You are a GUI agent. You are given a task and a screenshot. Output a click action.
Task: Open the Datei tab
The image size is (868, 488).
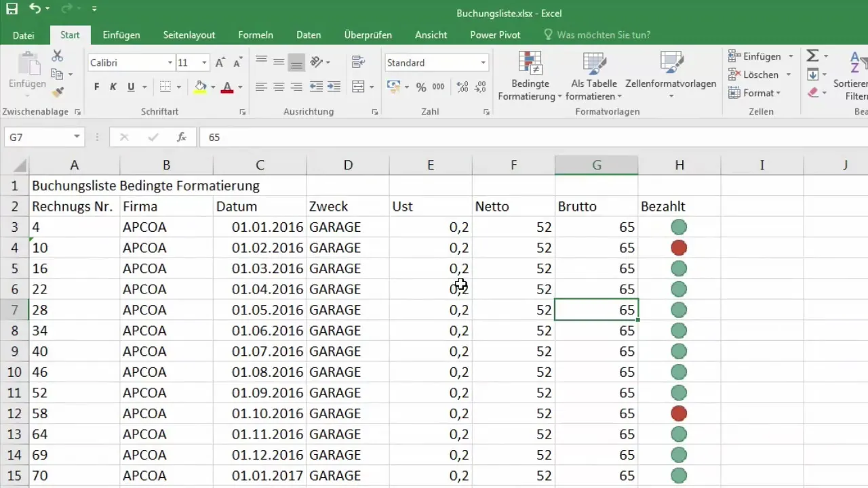pyautogui.click(x=24, y=35)
